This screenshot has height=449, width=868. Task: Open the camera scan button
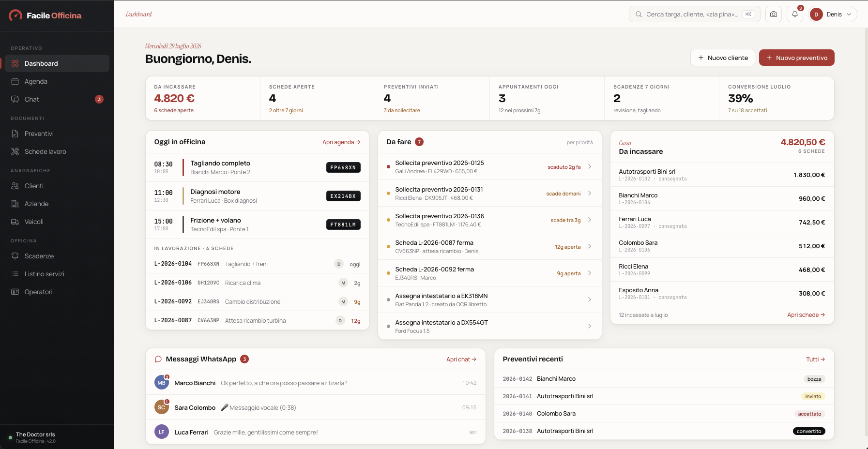[774, 14]
